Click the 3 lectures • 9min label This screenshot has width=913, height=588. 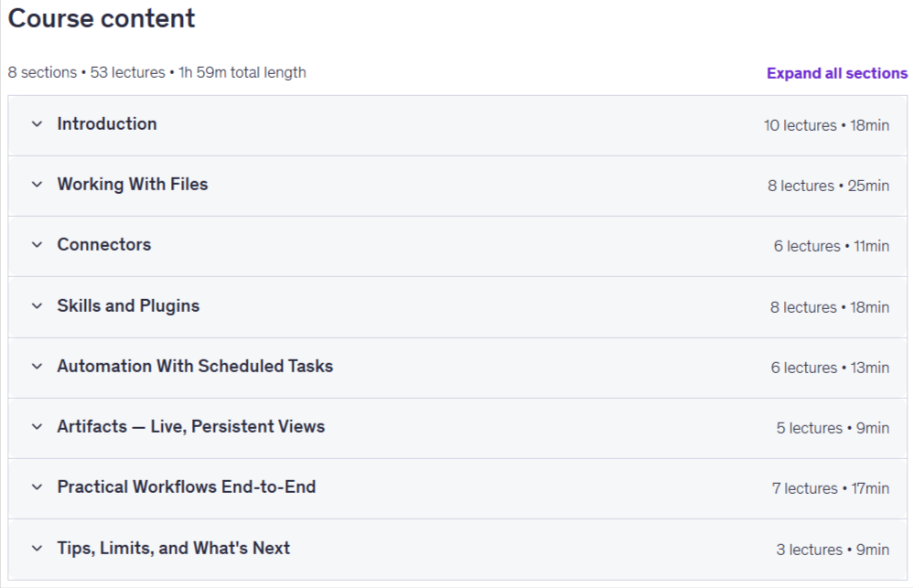(x=832, y=550)
